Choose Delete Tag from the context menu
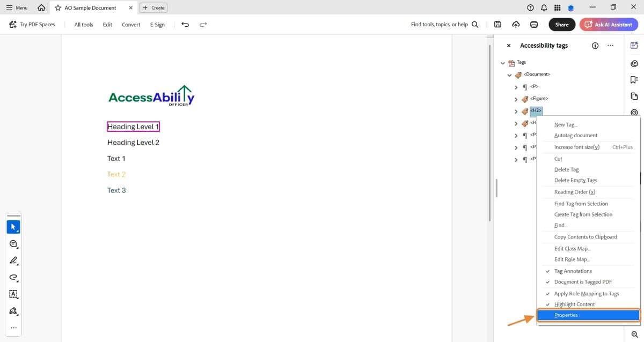 [x=566, y=169]
